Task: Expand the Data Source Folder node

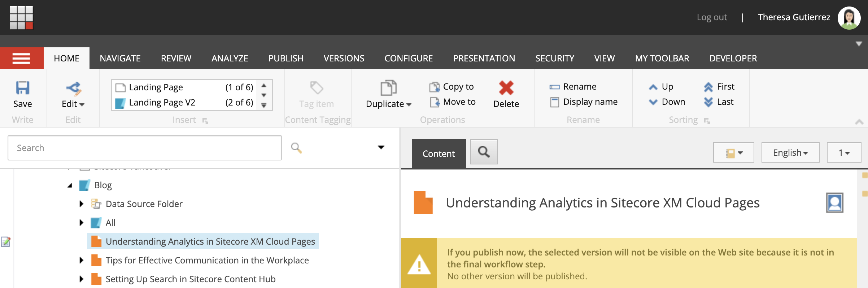Action: [x=82, y=204]
